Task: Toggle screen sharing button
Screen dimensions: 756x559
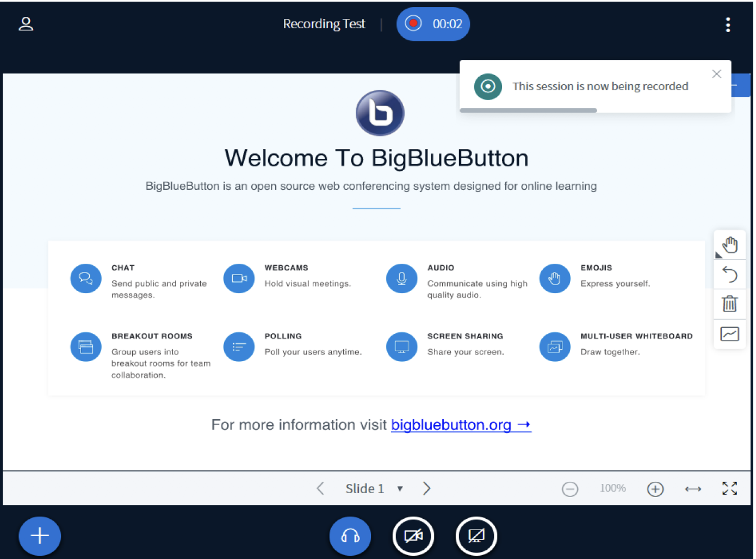Action: point(476,536)
